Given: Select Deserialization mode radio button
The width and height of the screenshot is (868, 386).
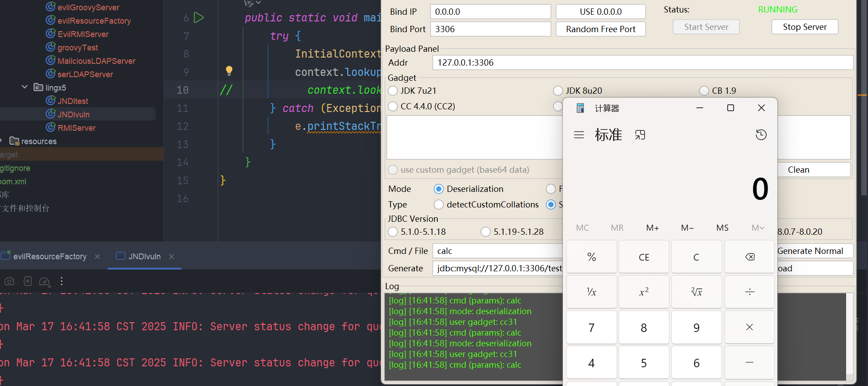Looking at the screenshot, I should click(439, 189).
